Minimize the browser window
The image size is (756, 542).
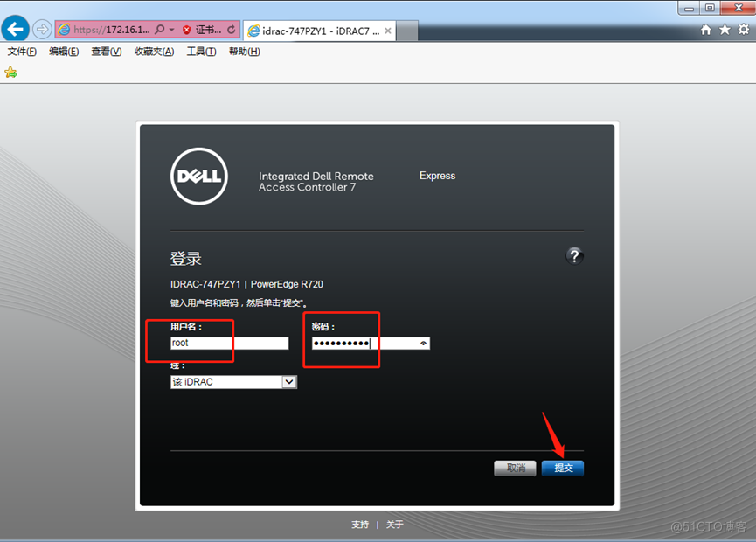click(x=689, y=8)
